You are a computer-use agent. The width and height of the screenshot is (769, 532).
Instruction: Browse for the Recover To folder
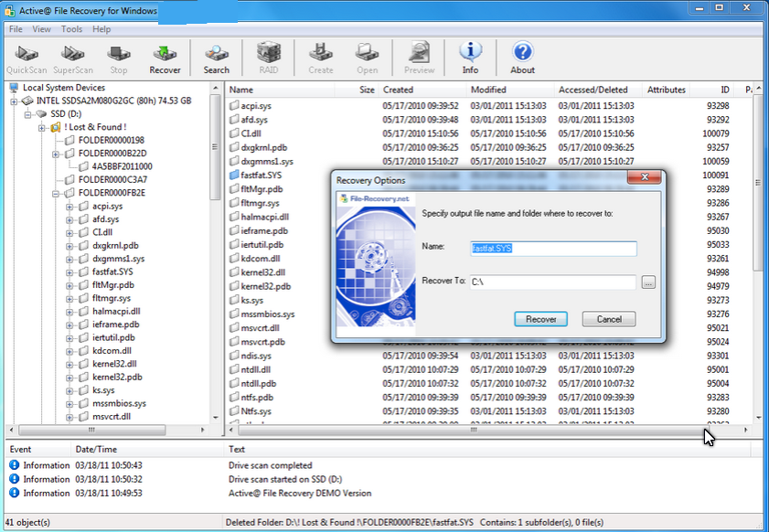pyautogui.click(x=648, y=282)
